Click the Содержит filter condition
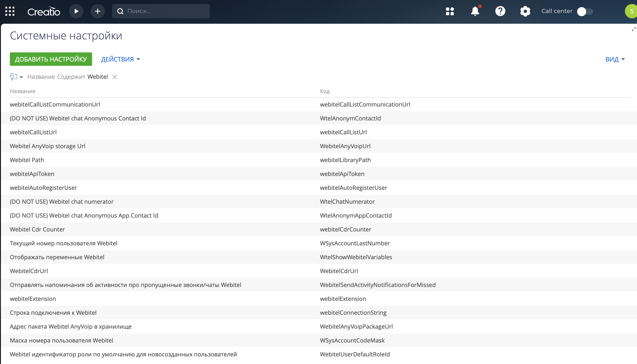 [x=71, y=77]
